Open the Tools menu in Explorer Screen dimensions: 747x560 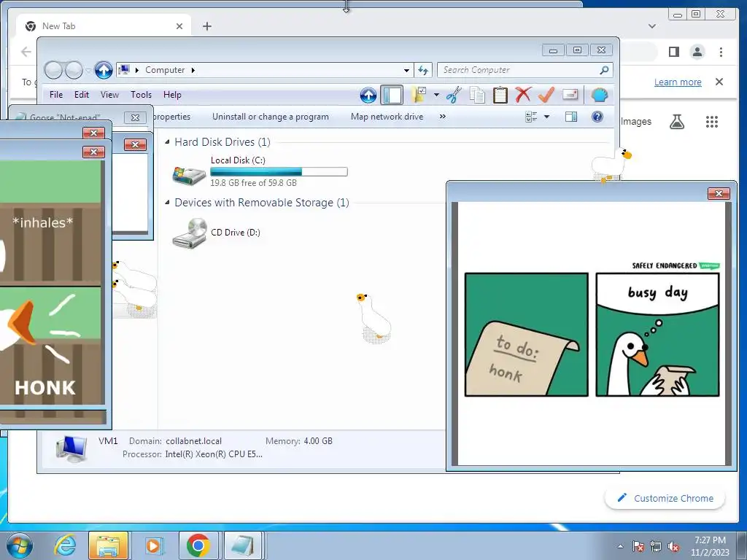pos(141,95)
